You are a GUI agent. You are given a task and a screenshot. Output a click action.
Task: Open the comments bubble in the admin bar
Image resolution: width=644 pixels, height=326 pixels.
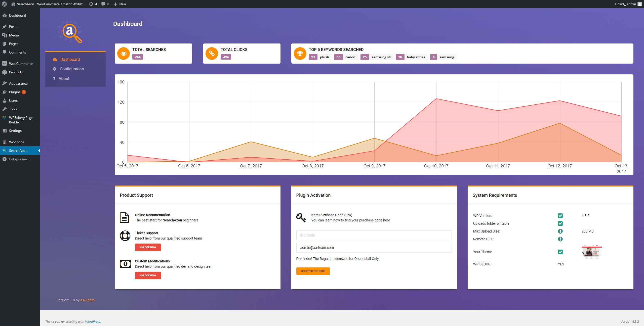105,4
